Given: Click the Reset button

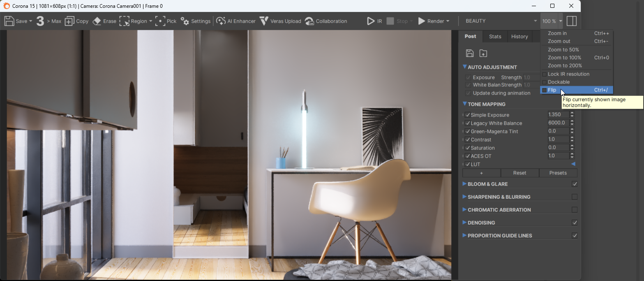Looking at the screenshot, I should click(519, 173).
